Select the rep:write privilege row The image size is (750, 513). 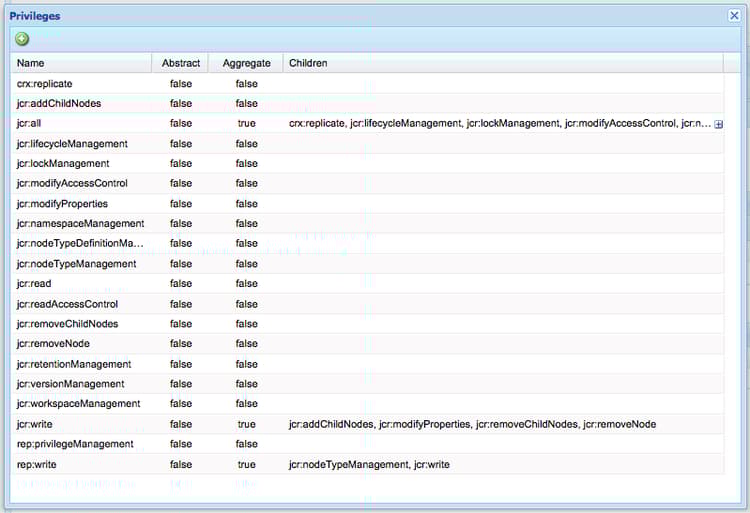pyautogui.click(x=367, y=464)
